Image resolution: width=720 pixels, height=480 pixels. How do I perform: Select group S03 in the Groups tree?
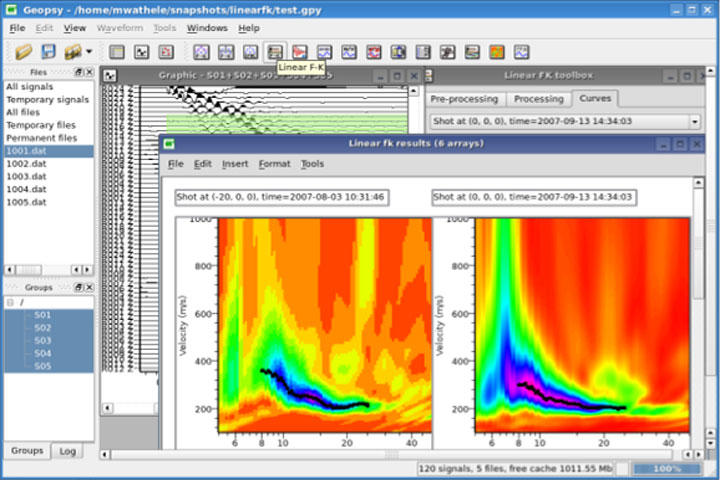click(42, 340)
